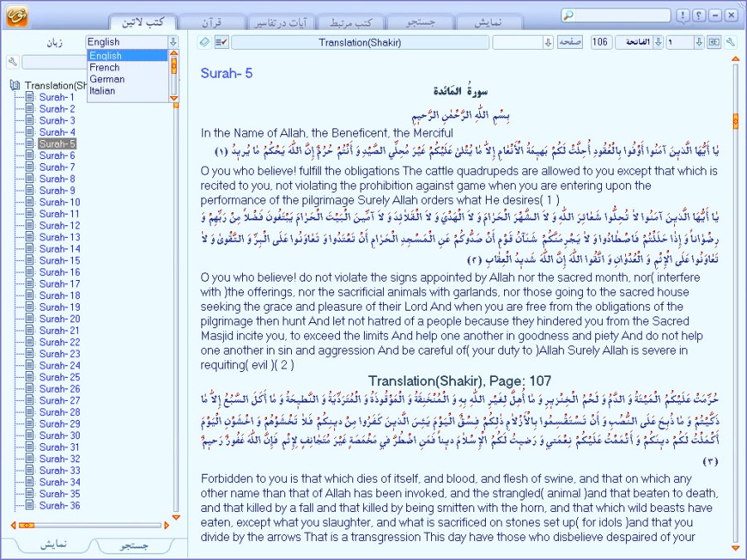Minimize the application window
Screen dimensions: 747x560
pos(715,15)
